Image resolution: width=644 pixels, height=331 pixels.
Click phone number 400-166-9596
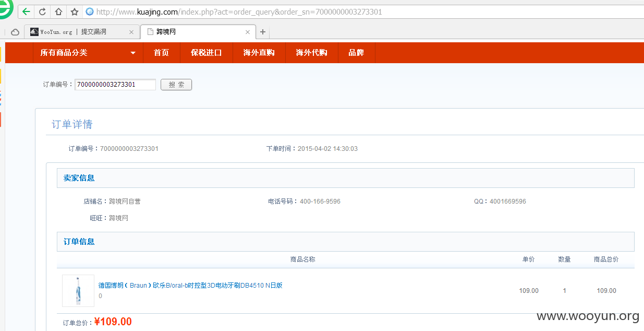point(320,202)
